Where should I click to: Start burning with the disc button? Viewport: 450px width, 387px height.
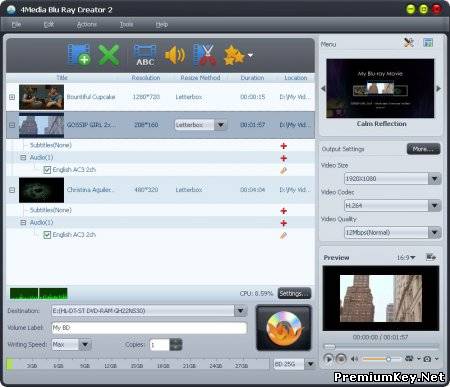pyautogui.click(x=284, y=328)
